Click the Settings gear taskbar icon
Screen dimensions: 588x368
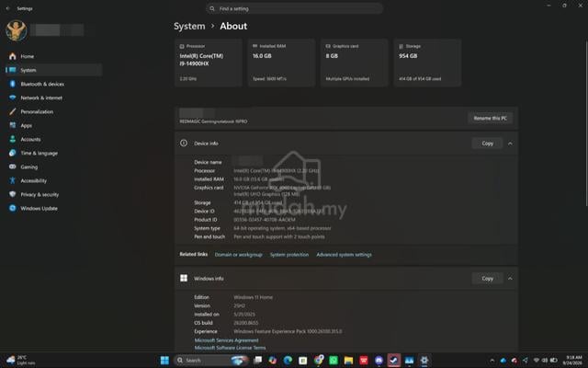424,361
